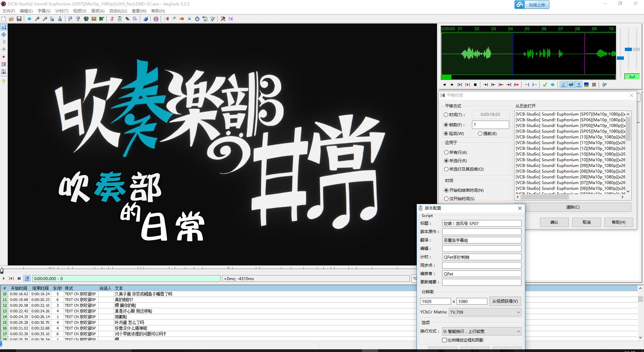Click the Jump to video position arrow
The image size is (644, 352).
pyautogui.click(x=29, y=19)
